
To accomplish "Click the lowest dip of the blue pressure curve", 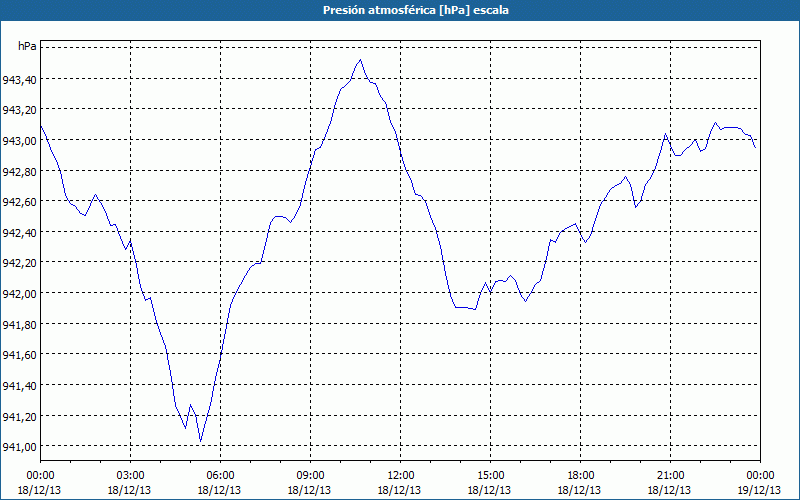I will coord(201,441).
